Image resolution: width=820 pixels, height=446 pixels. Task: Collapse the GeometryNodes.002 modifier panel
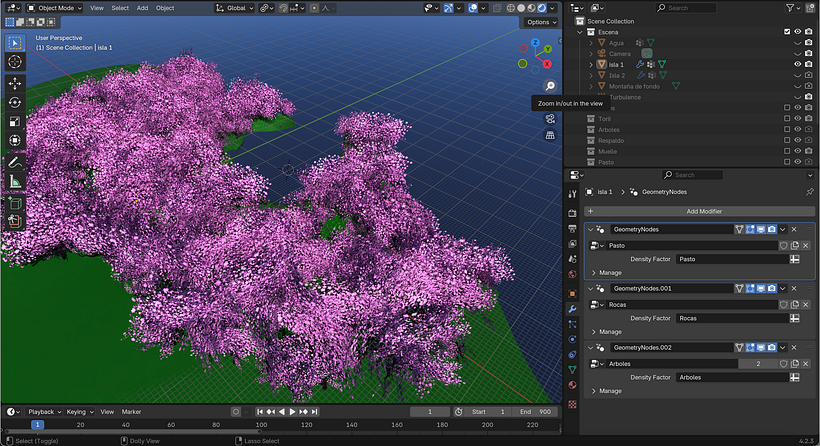click(x=590, y=347)
